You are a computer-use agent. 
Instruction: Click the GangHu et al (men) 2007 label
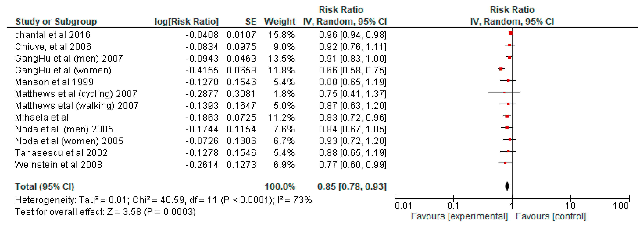(69, 58)
